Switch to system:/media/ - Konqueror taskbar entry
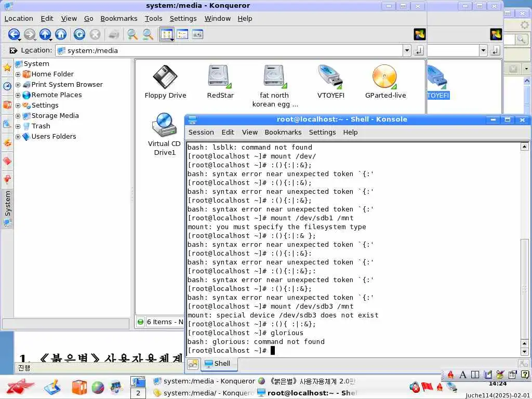This screenshot has height=399, width=532. (203, 393)
